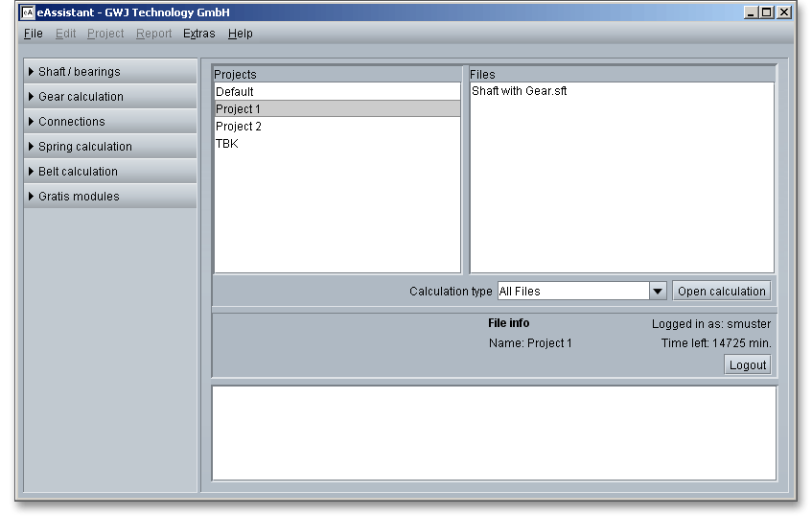Select the Default project
Screen dimensions: 812x516
(235, 92)
